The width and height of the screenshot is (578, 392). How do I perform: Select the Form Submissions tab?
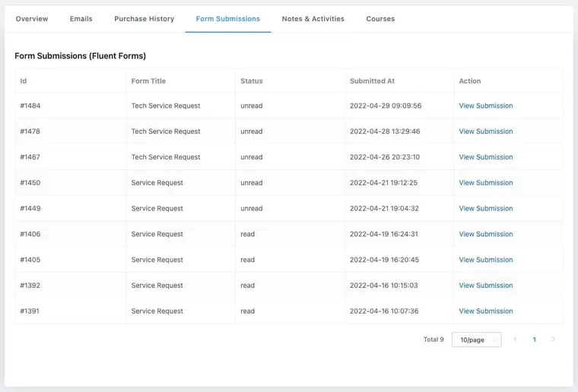click(228, 19)
